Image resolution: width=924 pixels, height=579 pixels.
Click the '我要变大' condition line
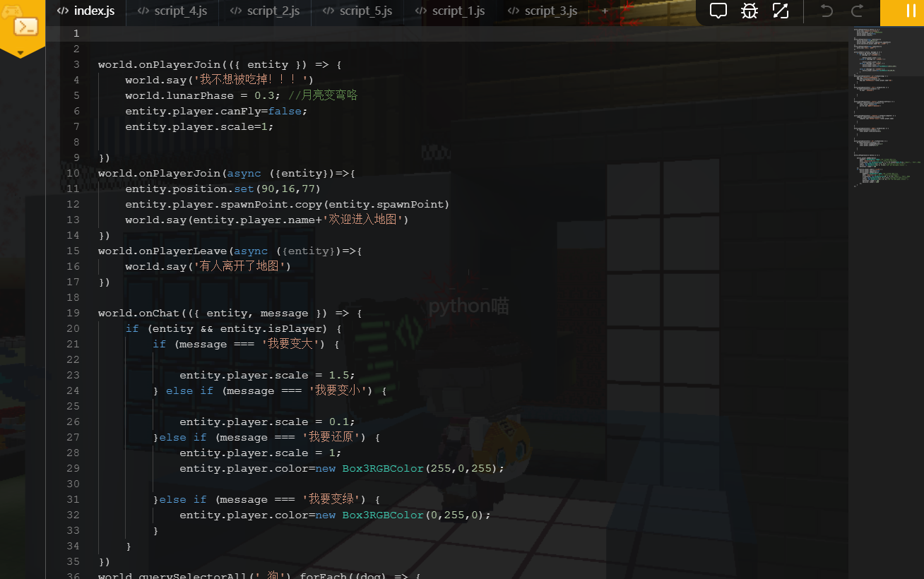[246, 344]
